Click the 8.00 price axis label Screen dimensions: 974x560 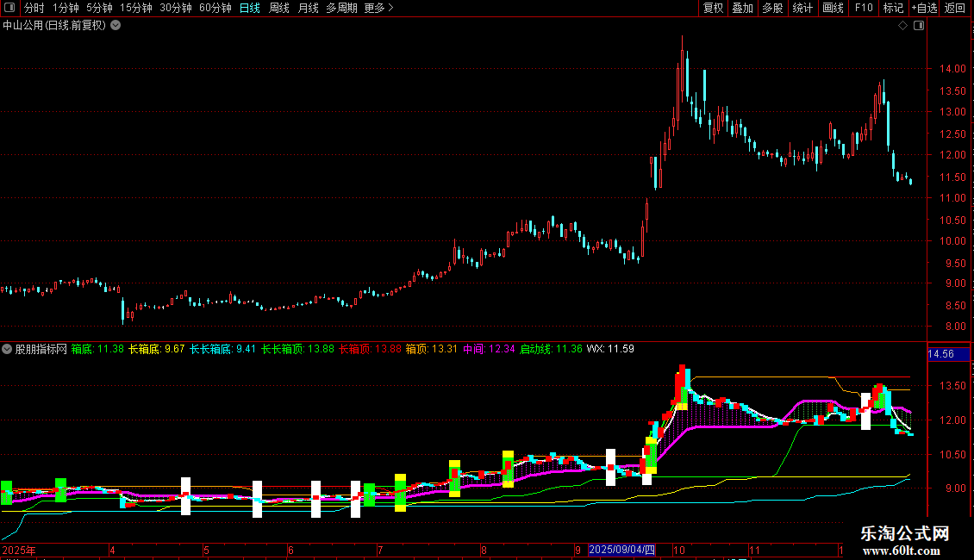coord(955,327)
